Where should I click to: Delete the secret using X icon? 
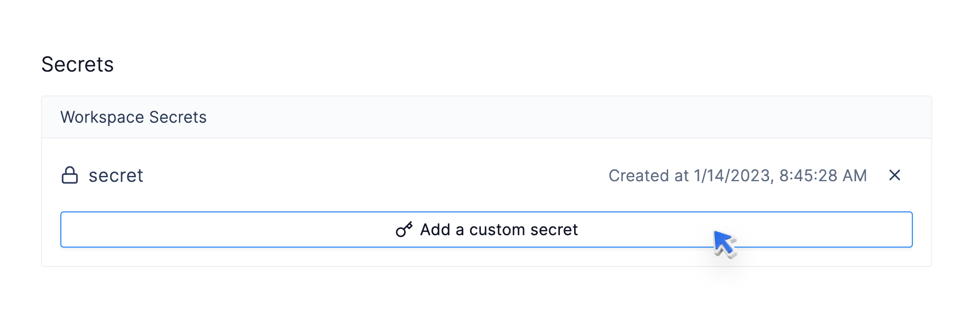(x=894, y=176)
